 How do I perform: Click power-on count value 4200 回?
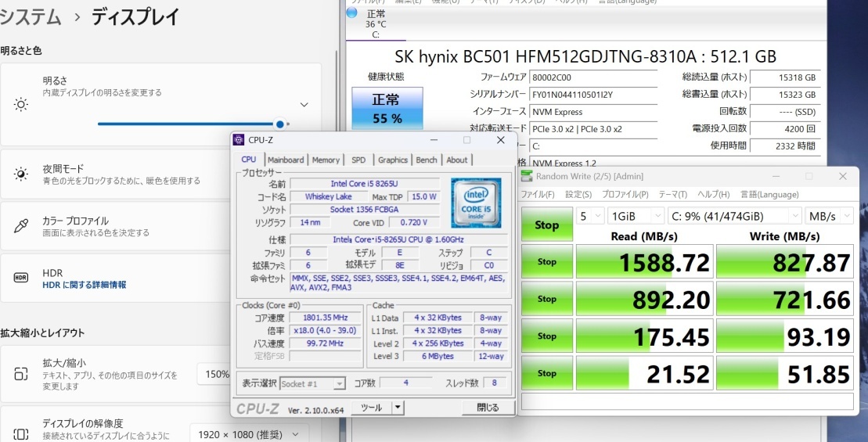pos(785,129)
